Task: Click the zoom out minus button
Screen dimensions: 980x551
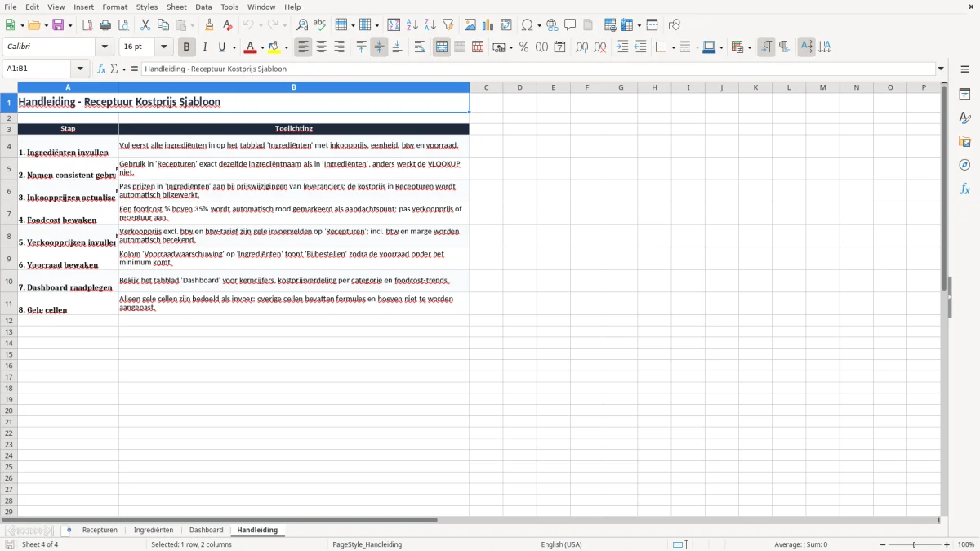Action: click(883, 544)
